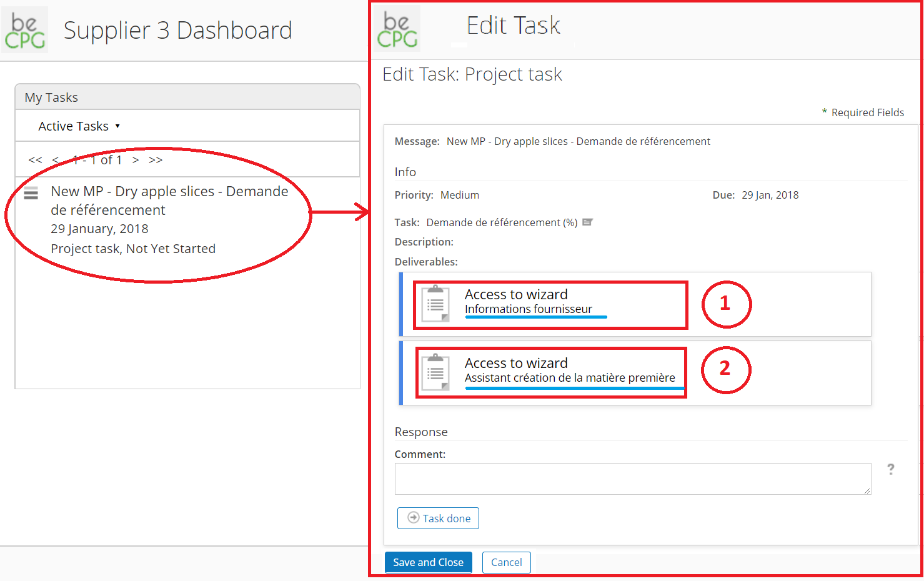Click the Task done button
Screen dimensions: 924x581
(x=438, y=518)
